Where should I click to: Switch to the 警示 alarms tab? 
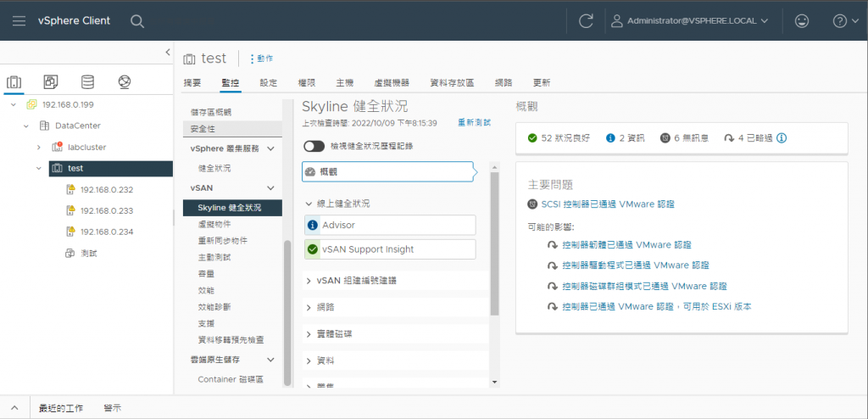[x=113, y=409]
